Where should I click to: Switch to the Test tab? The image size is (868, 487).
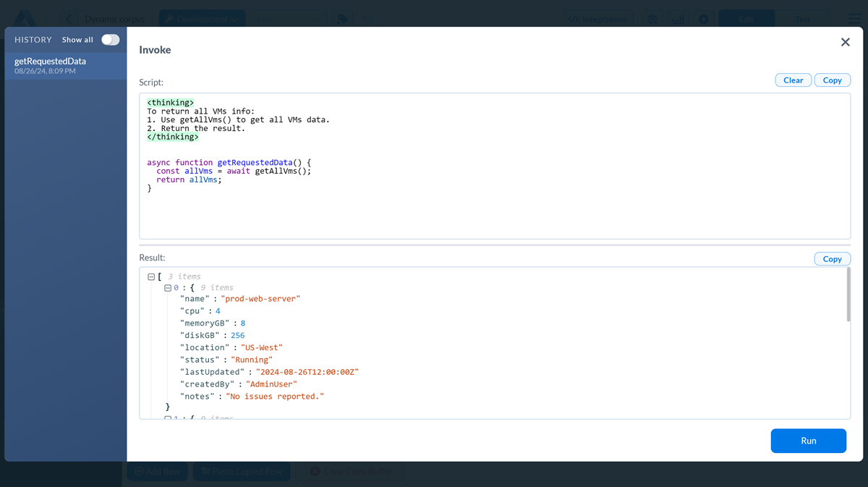pos(802,19)
